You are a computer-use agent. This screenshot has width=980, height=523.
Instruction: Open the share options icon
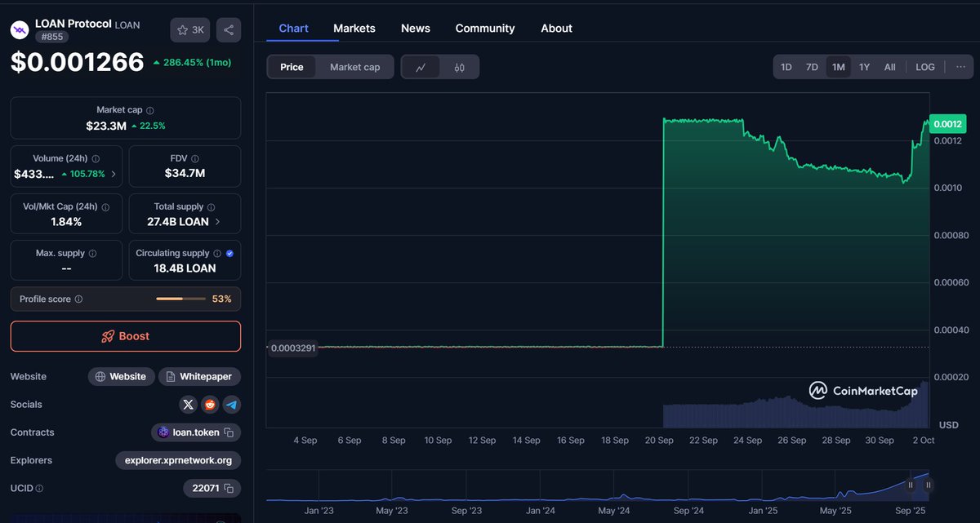228,29
